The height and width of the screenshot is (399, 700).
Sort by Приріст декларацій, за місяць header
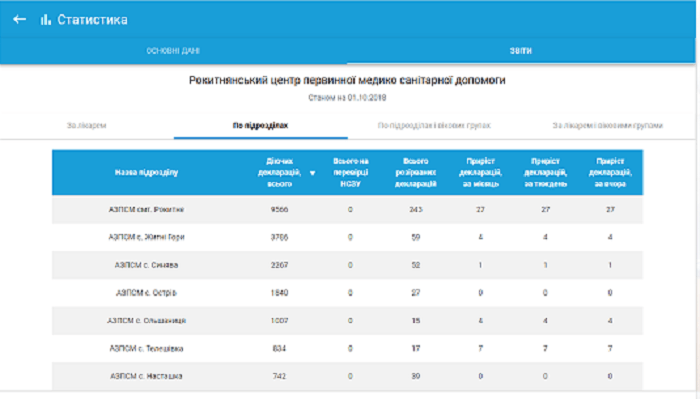(x=480, y=172)
